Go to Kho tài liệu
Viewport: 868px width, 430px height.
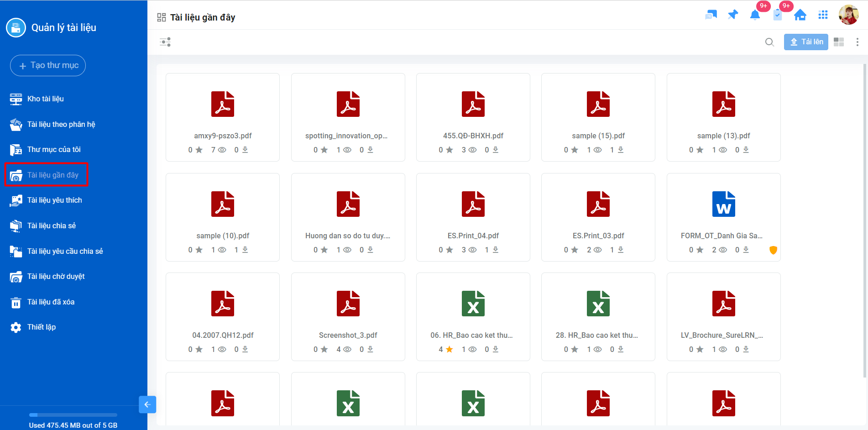coord(45,99)
